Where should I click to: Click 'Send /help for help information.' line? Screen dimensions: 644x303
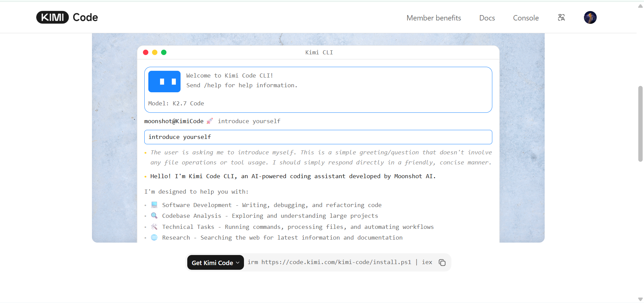[x=242, y=85]
